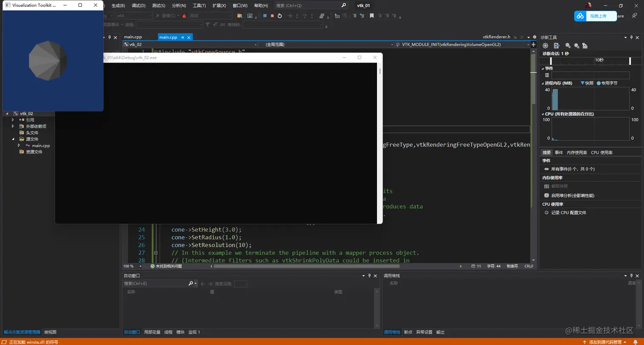Click the bookmark icon in the toolbar
The width and height of the screenshot is (644, 345).
point(372,16)
